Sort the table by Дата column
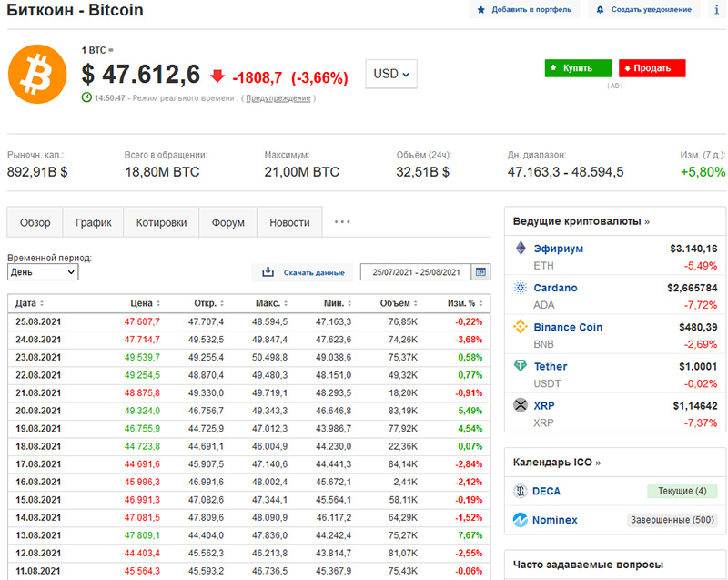728x580 pixels. 30,303
